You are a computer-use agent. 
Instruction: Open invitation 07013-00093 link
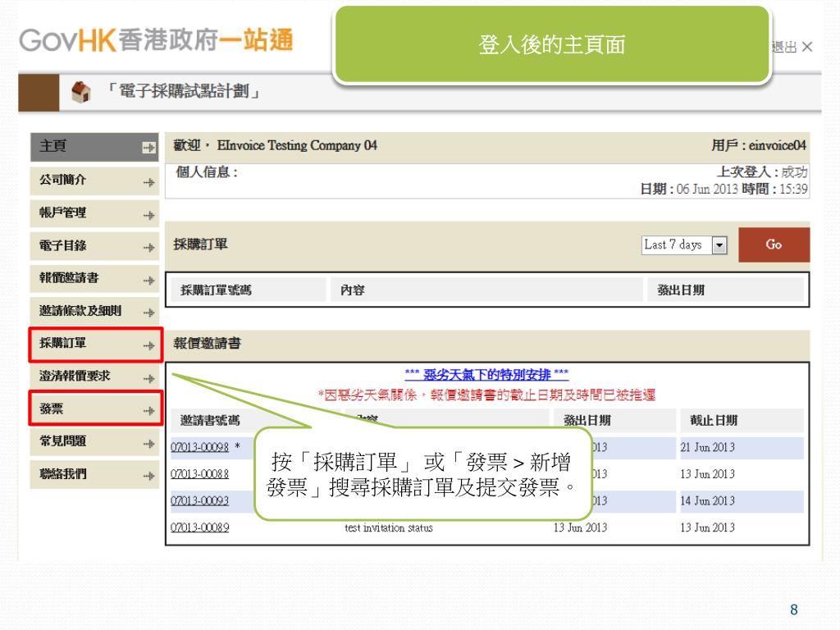coord(199,501)
